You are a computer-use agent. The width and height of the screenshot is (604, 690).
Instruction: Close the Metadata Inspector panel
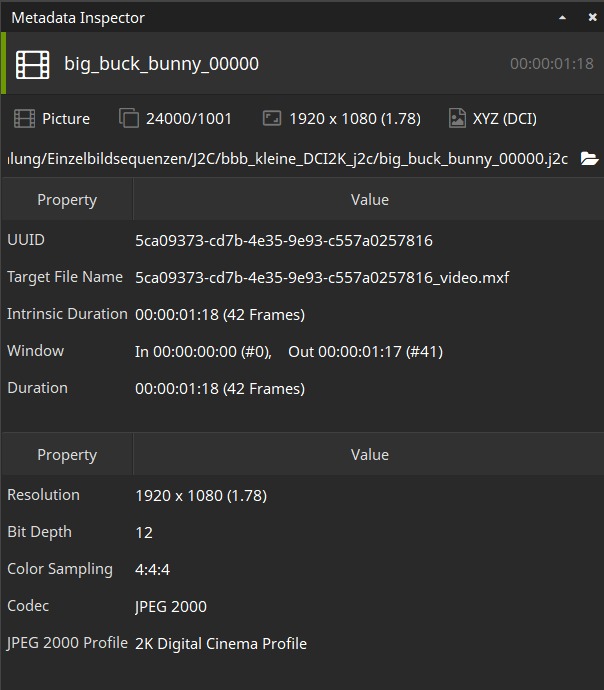[x=591, y=17]
